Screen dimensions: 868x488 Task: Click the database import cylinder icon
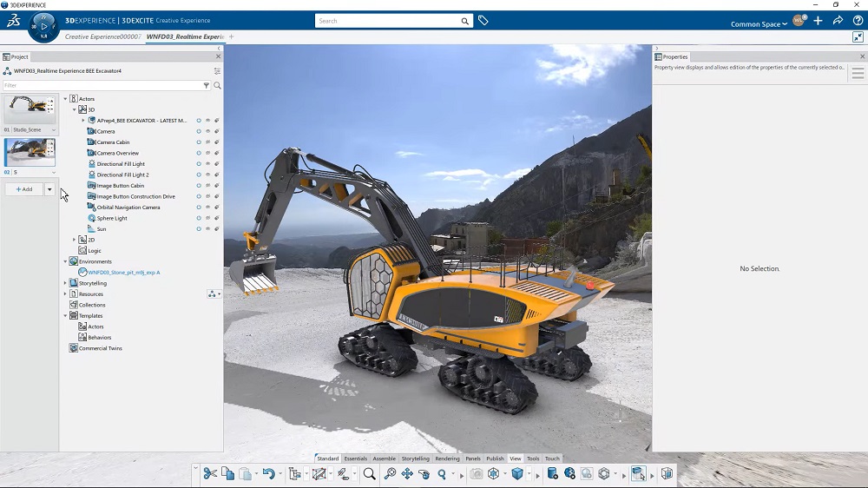pos(552,473)
